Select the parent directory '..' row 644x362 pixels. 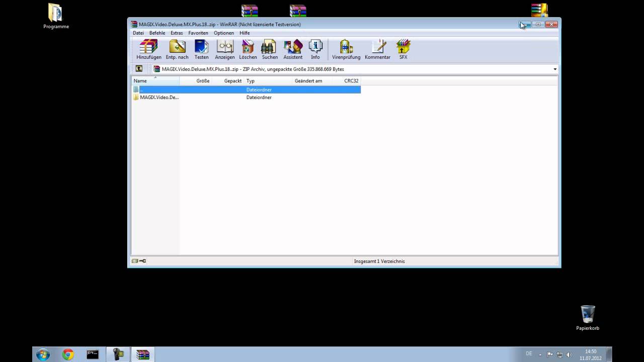pos(246,89)
